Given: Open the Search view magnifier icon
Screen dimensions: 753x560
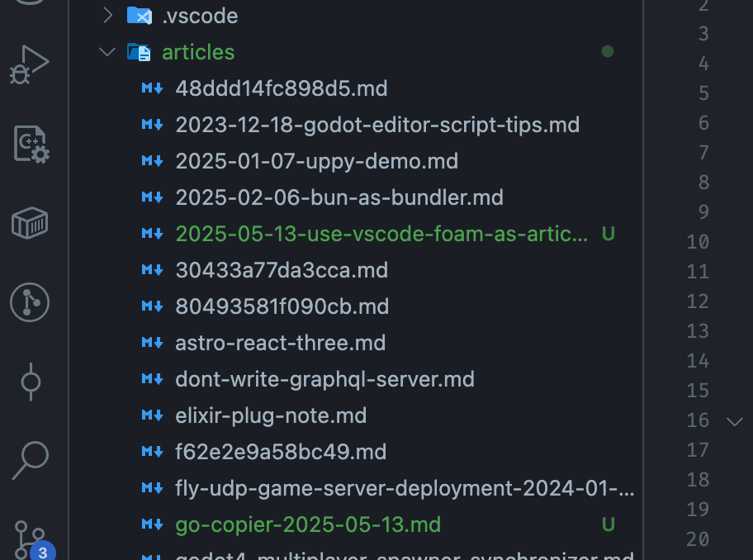Looking at the screenshot, I should point(31,461).
